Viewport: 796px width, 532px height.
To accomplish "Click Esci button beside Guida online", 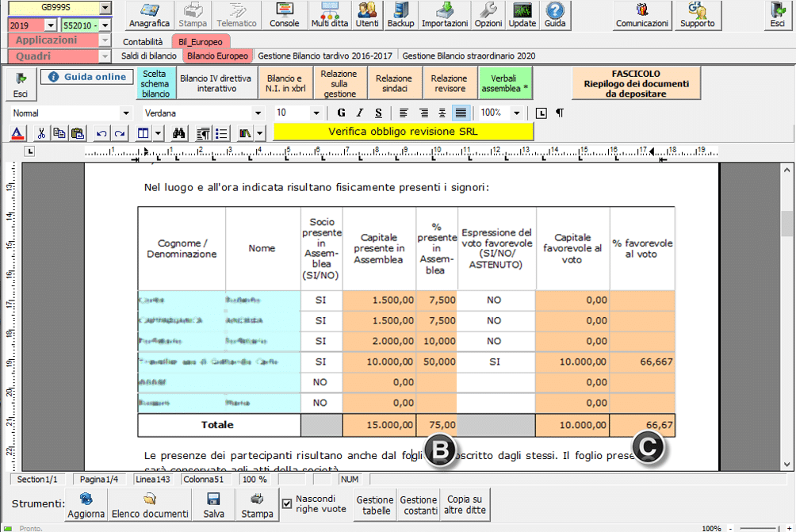I will pyautogui.click(x=21, y=84).
